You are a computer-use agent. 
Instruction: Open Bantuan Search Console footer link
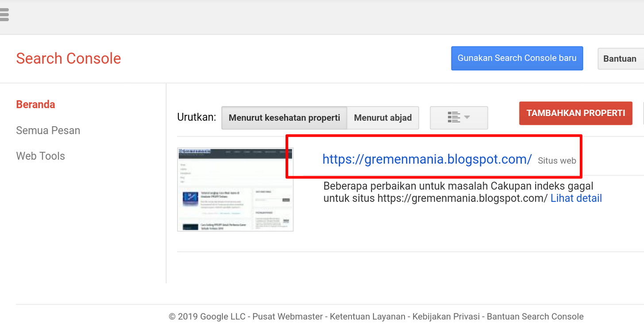(535, 317)
